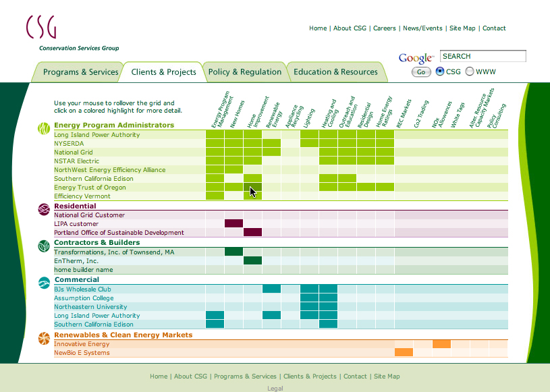Click the Efficiency Vermont Energy Program Management cell
The height and width of the screenshot is (392, 550).
point(215,196)
